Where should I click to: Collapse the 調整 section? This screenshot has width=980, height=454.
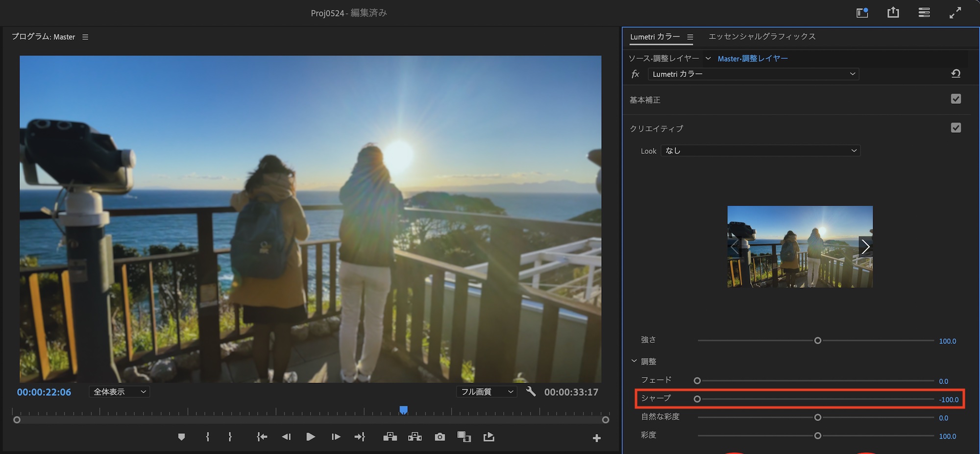click(x=634, y=361)
